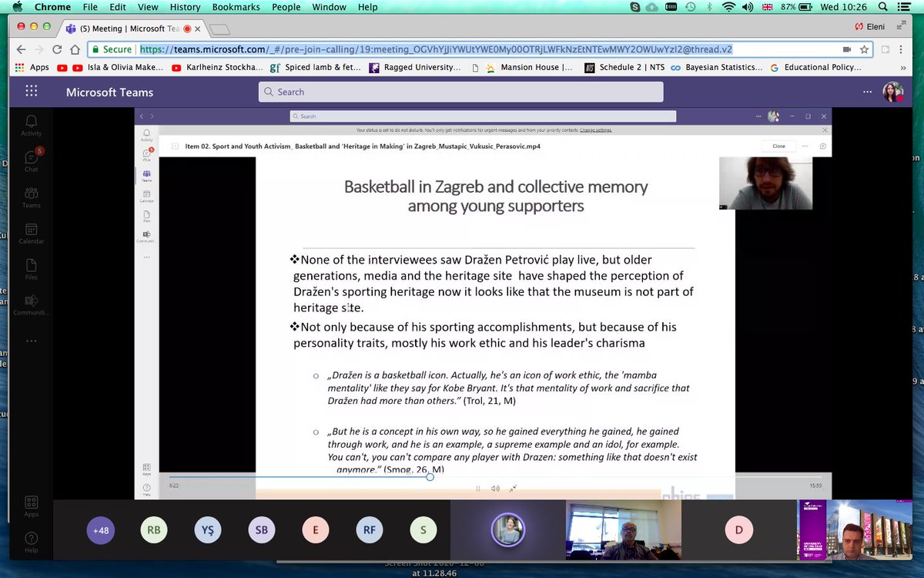
Task: Show more apps ellipsis in the outer sidebar
Action: pyautogui.click(x=31, y=341)
